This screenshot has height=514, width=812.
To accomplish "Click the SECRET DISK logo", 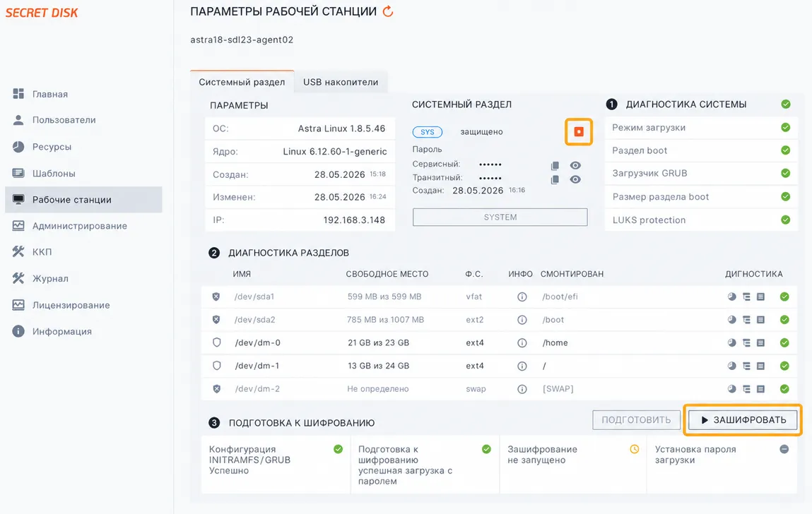I will click(42, 13).
